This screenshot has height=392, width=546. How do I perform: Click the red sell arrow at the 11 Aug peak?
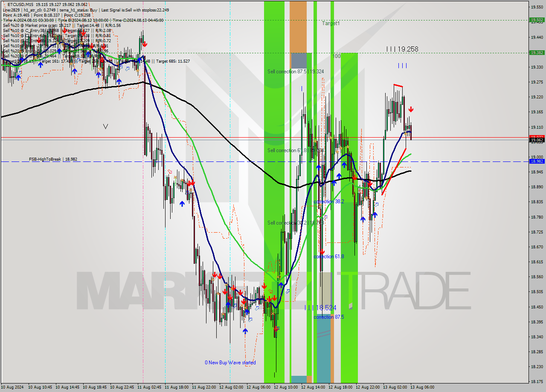click(x=145, y=44)
